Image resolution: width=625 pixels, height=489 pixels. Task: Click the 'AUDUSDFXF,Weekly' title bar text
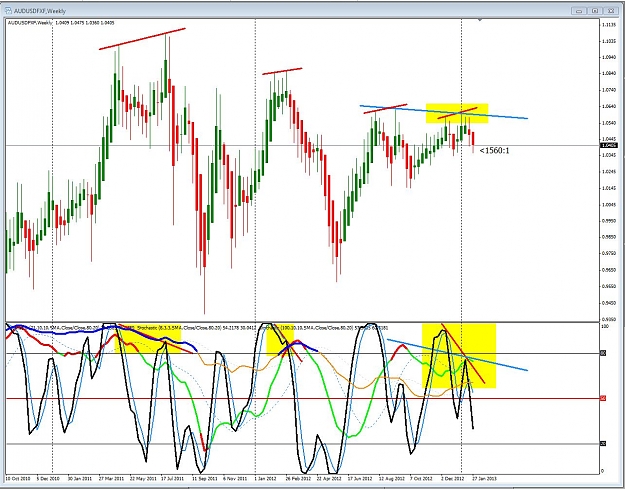click(x=39, y=11)
